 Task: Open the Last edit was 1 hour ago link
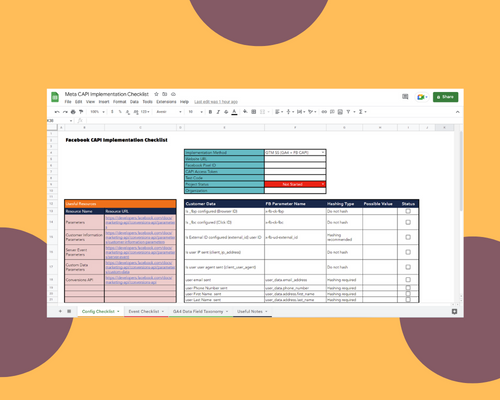pos(216,102)
